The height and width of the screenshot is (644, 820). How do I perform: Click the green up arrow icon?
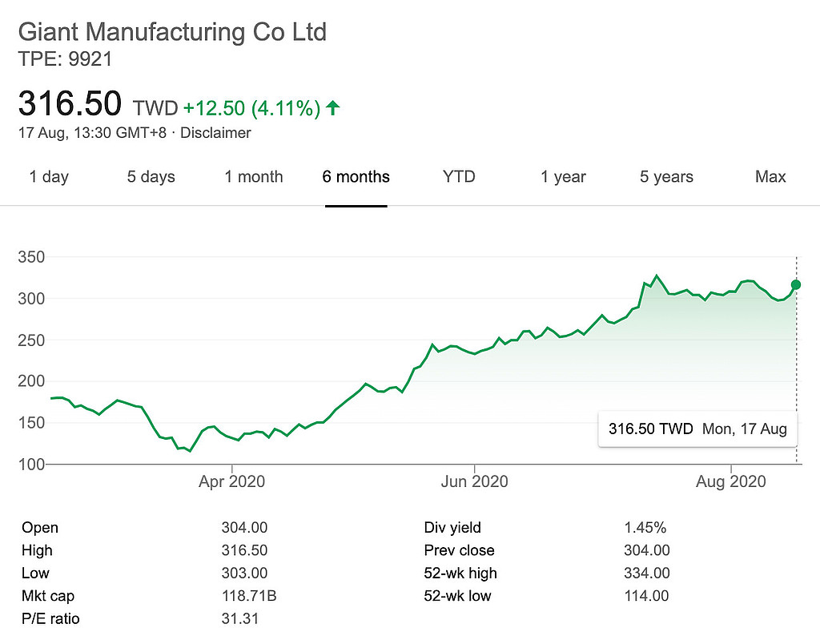click(333, 107)
